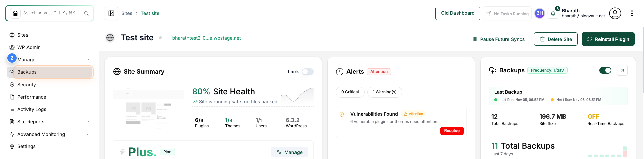Expand the Site Reports chevron
This screenshot has height=159, width=644.
coord(88,122)
